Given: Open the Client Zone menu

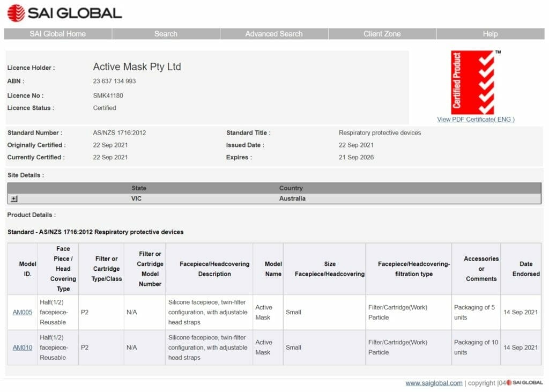Looking at the screenshot, I should pos(382,34).
